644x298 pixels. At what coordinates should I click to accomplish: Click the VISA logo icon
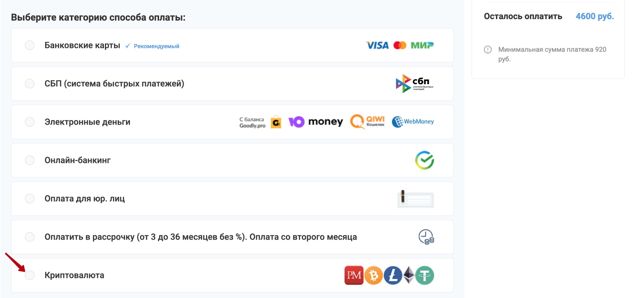[377, 46]
